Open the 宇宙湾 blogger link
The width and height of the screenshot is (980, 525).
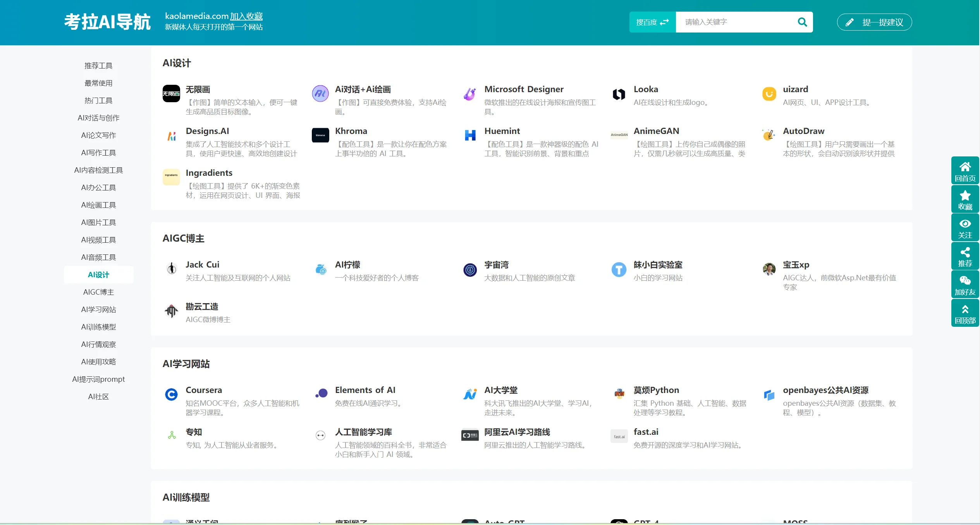click(497, 265)
